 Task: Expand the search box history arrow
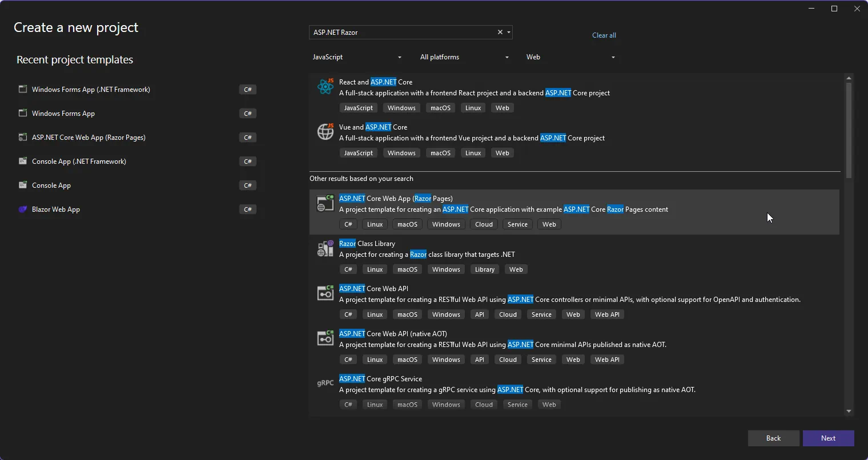pos(509,33)
